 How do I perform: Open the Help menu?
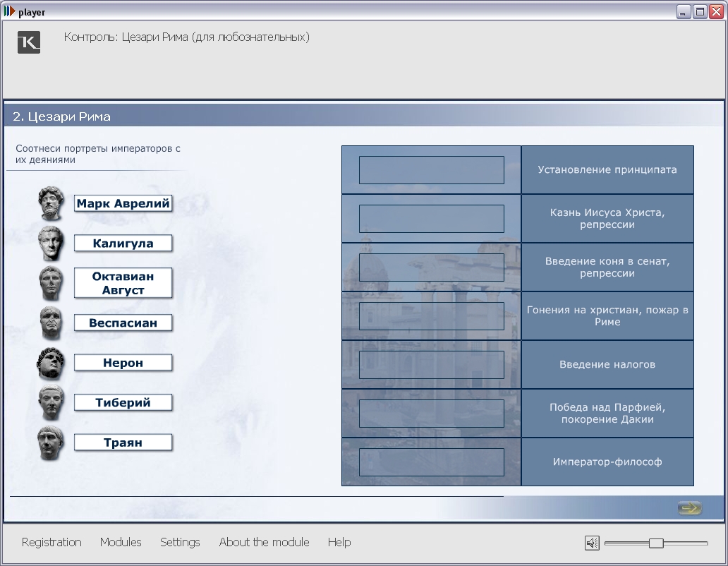click(x=339, y=542)
